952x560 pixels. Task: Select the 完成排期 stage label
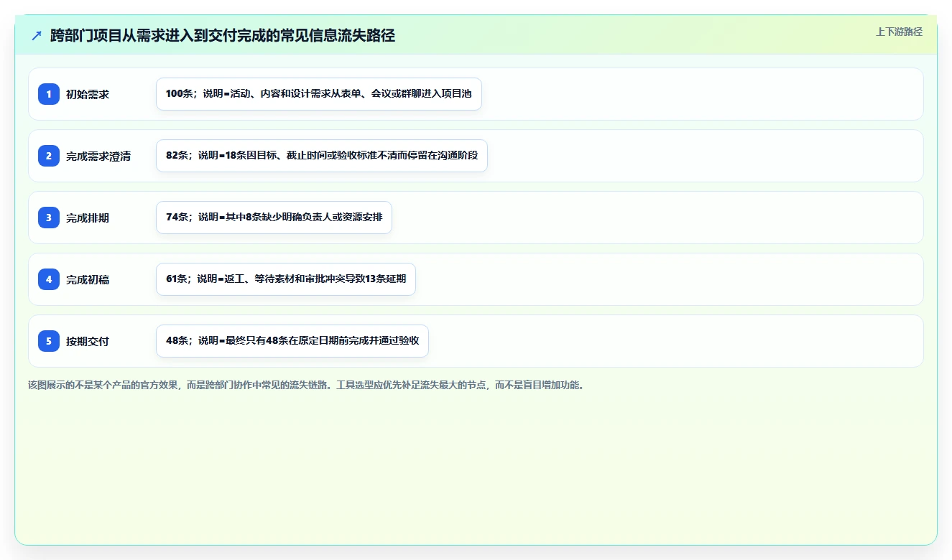(x=88, y=218)
